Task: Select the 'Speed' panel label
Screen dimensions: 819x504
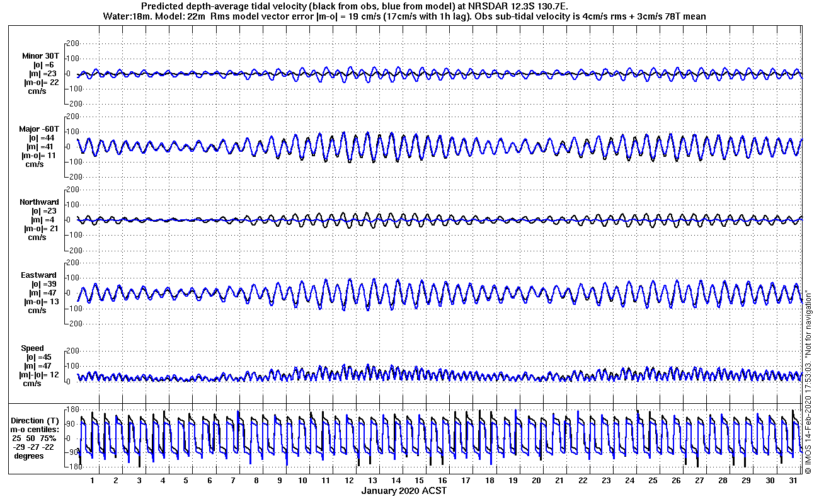Action: 33,348
